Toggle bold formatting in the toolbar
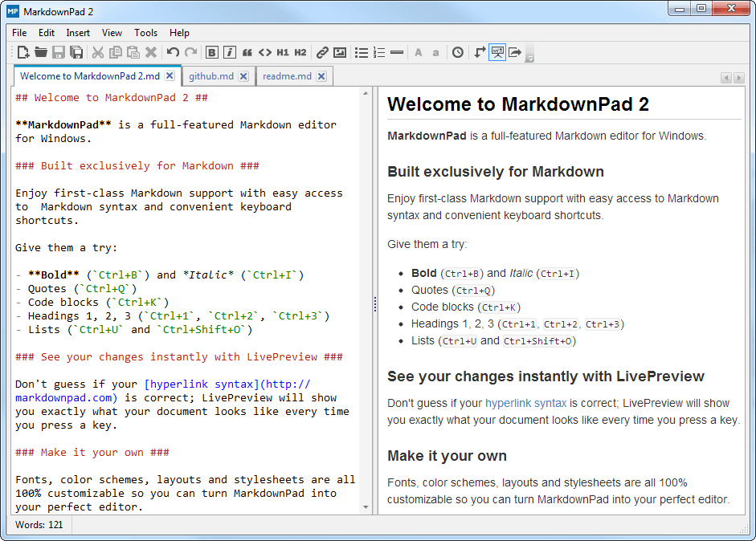Screen dimensions: 756x541 point(211,51)
